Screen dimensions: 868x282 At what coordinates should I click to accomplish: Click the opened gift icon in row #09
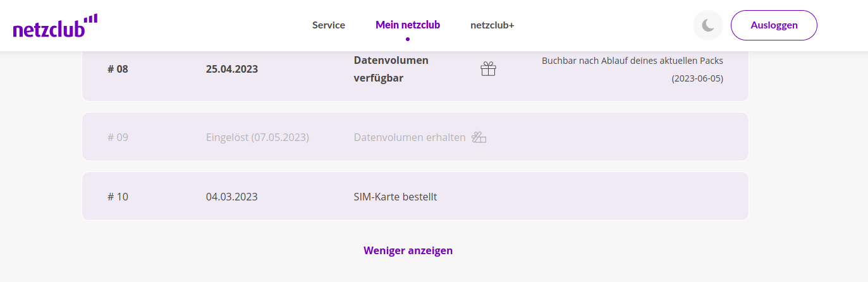[479, 137]
